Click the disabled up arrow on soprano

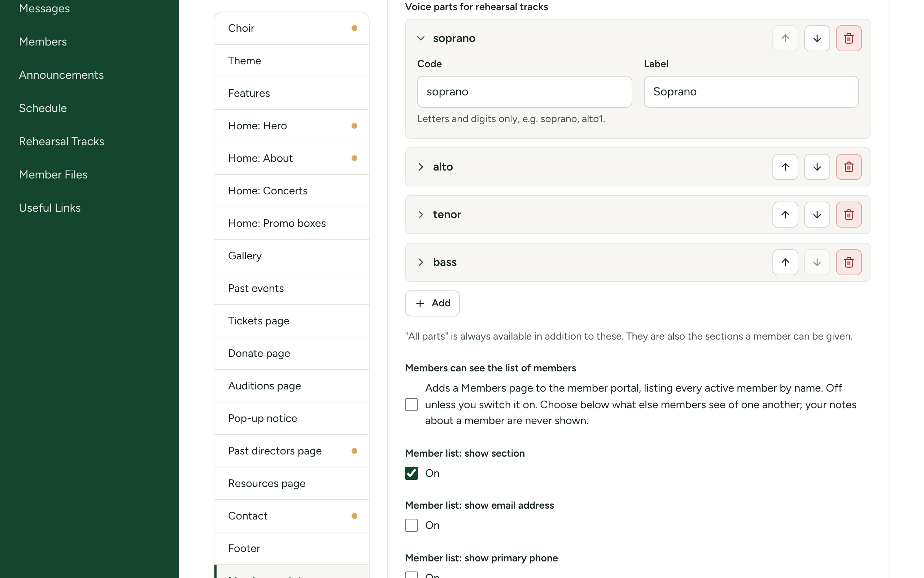coord(785,38)
